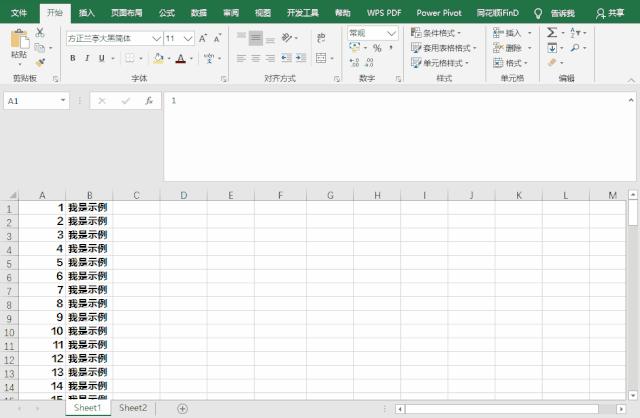This screenshot has width=640, height=418.
Task: Open 条件格式 conditional formatting menu
Action: 436,33
